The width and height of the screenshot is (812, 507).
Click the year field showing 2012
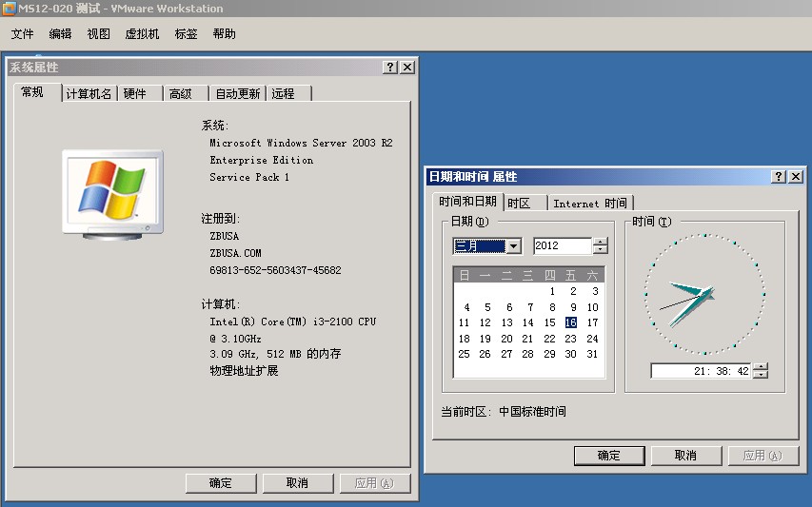pos(563,245)
